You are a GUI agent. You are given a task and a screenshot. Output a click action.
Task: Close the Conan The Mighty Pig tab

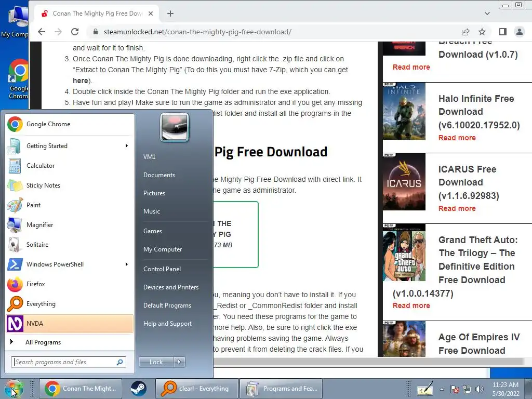coord(151,14)
